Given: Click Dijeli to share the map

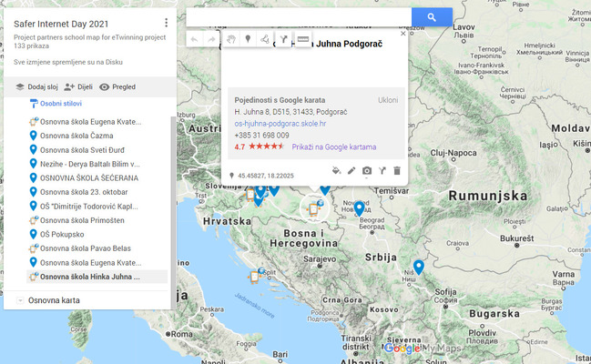Looking at the screenshot, I should pyautogui.click(x=78, y=87).
